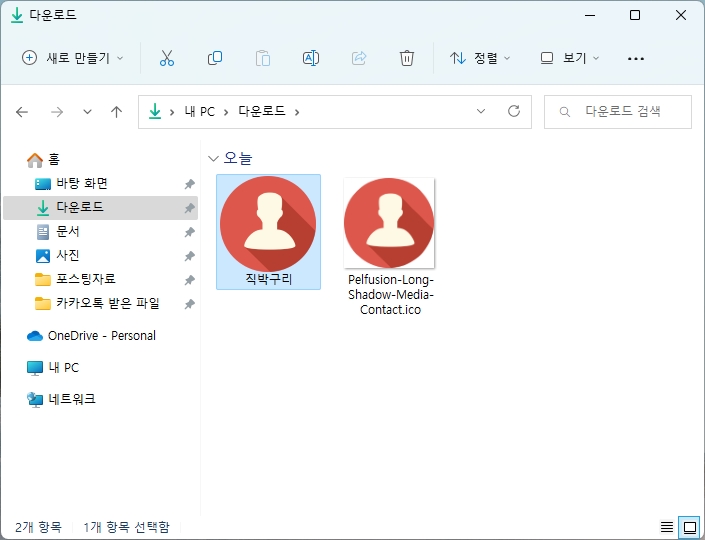Click the 다운로드 검색 search field
This screenshot has width=705, height=540.
(x=617, y=112)
